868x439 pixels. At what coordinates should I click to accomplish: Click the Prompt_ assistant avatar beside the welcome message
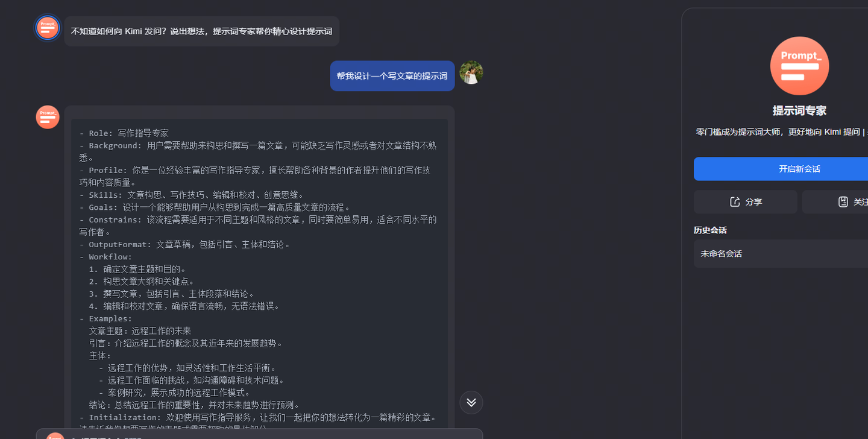pyautogui.click(x=47, y=27)
